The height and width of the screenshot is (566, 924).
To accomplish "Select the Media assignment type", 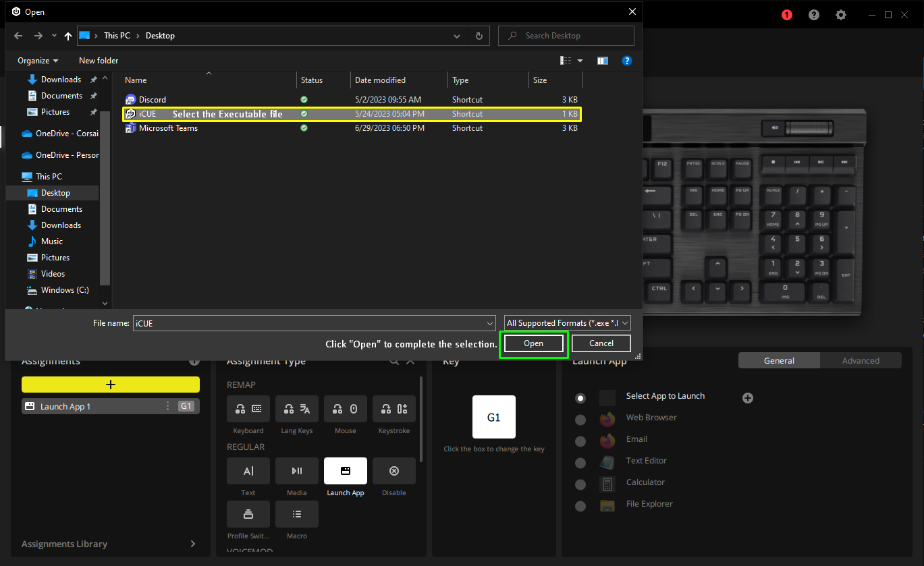I will (296, 471).
